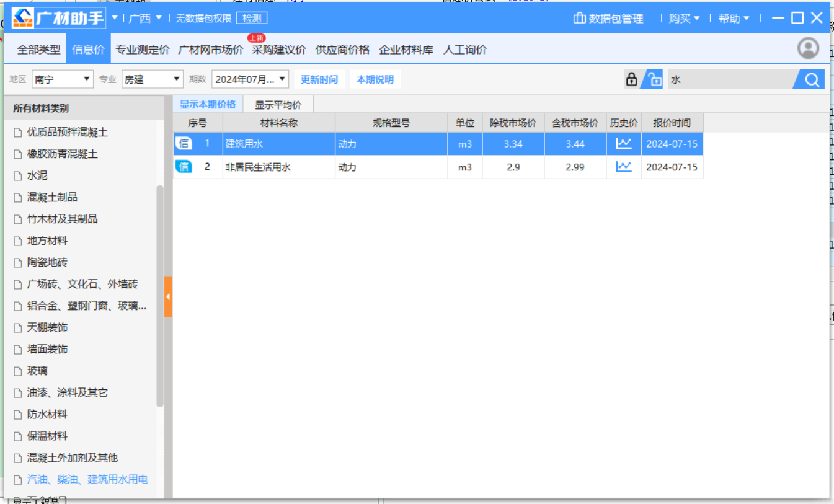The width and height of the screenshot is (834, 504).
Task: Select 广场砖、文化石、外墙砖 category
Action: (x=82, y=284)
